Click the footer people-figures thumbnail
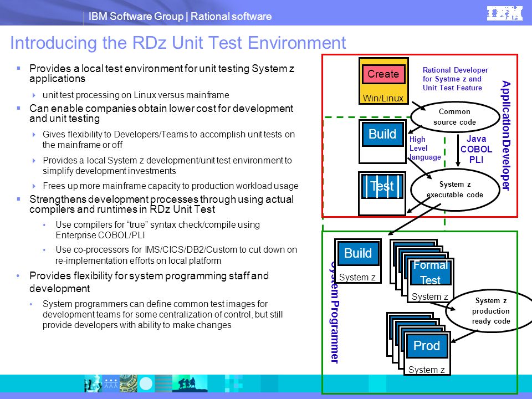The image size is (532, 399). pyautogui.click(x=111, y=383)
